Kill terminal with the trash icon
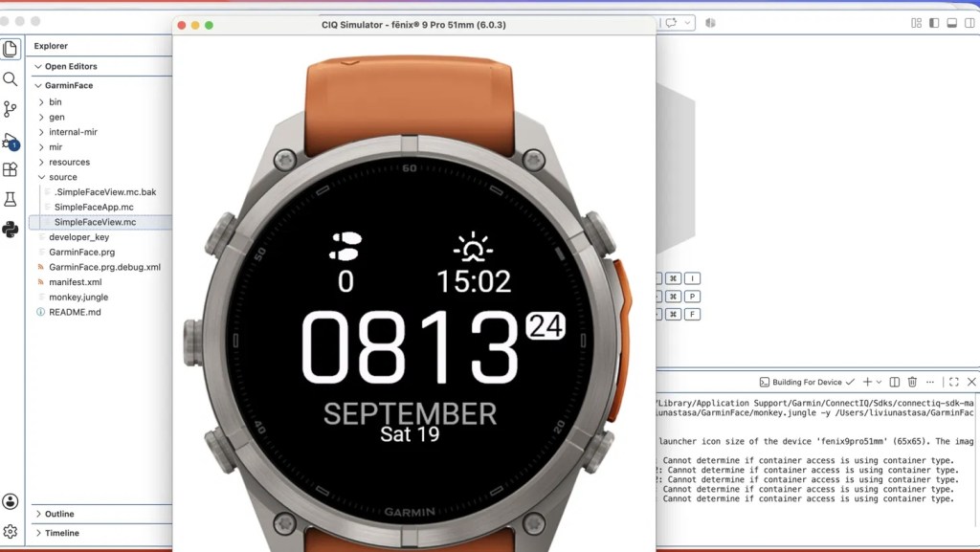 [912, 382]
